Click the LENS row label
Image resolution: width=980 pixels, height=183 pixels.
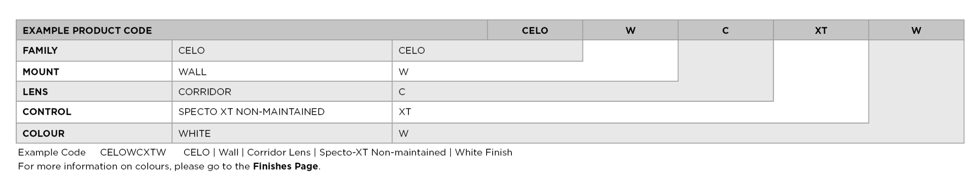[x=35, y=92]
